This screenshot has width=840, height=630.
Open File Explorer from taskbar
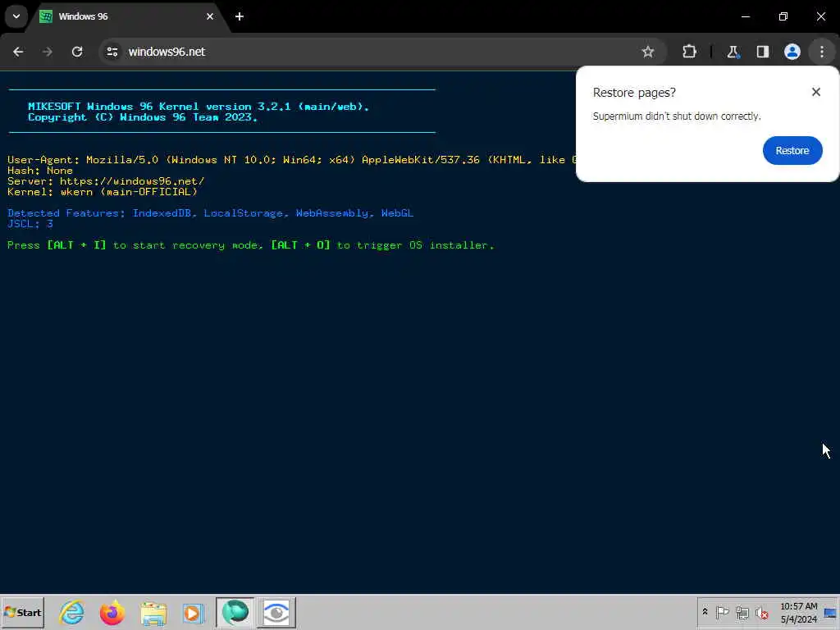click(x=153, y=612)
